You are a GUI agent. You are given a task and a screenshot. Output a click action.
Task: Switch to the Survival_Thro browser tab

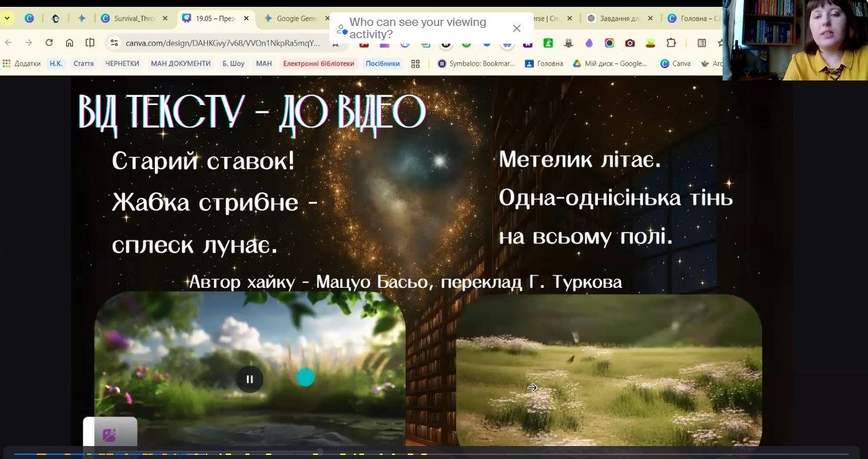click(135, 18)
